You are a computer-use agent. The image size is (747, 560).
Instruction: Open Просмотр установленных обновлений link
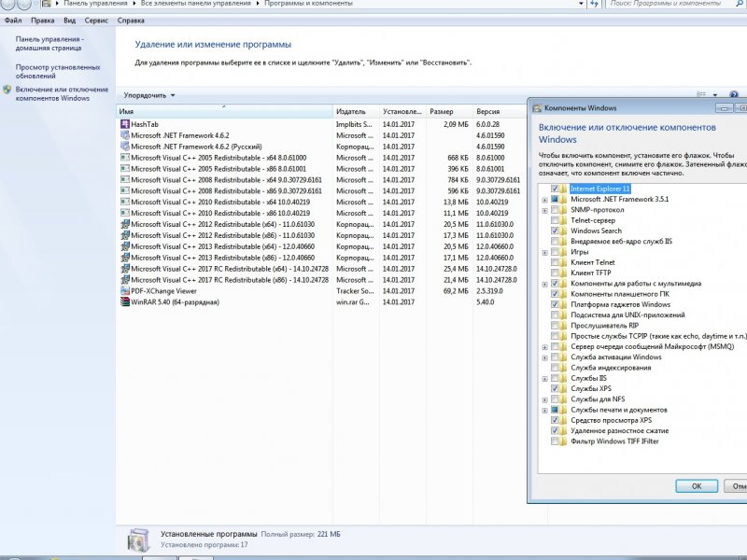click(x=58, y=72)
